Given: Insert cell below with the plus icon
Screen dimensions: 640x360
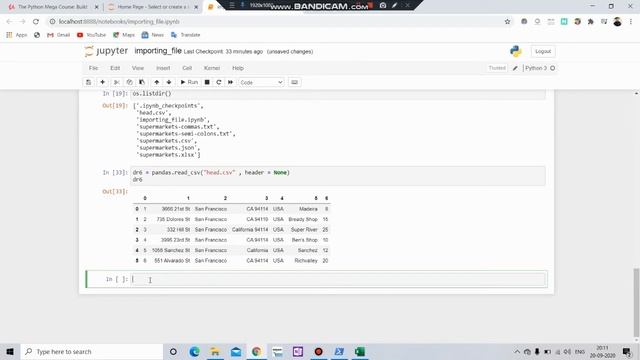Looking at the screenshot, I should point(102,82).
